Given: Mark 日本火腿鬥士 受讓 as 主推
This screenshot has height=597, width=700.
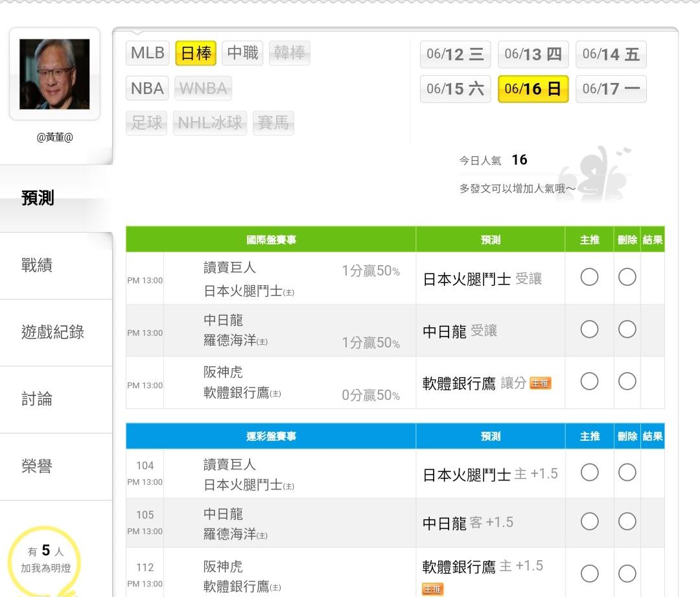Looking at the screenshot, I should [589, 277].
